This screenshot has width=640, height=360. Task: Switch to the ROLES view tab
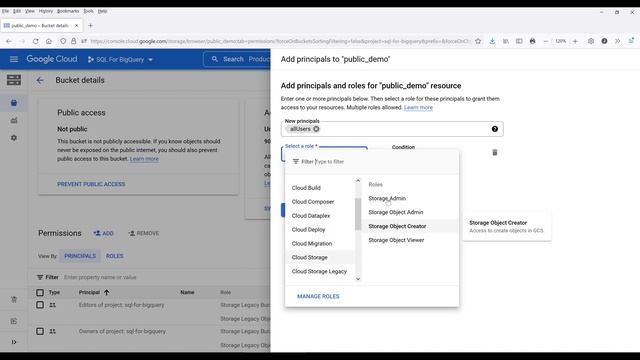[x=115, y=256]
